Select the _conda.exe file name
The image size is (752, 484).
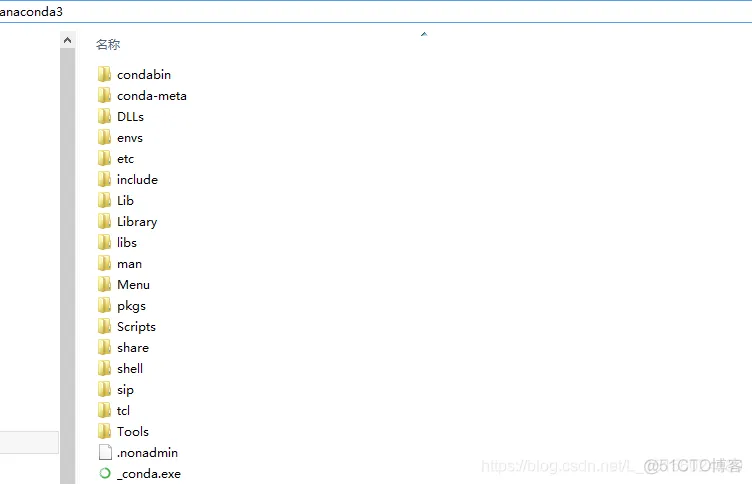pyautogui.click(x=149, y=474)
